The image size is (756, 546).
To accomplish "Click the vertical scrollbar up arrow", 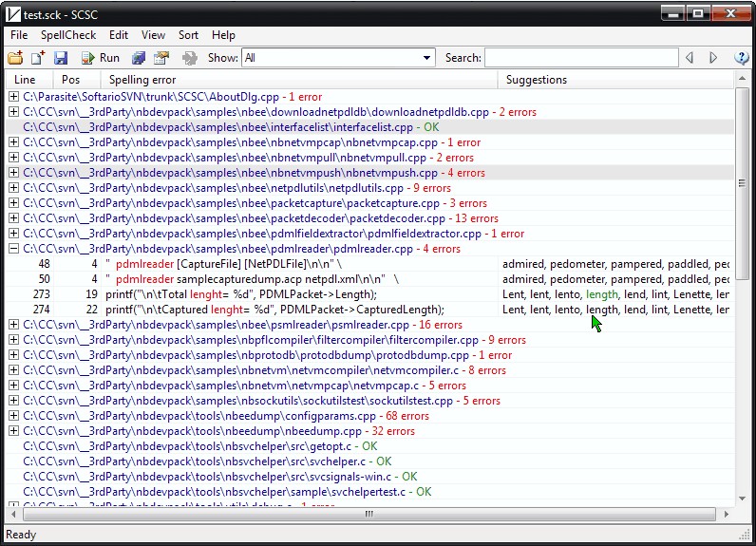I will [742, 78].
